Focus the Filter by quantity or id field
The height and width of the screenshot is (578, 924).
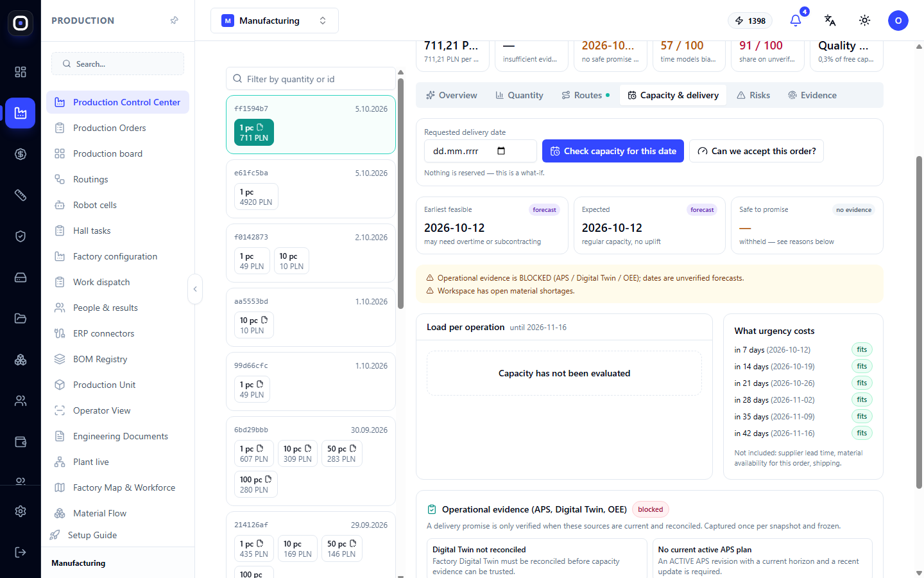(311, 78)
